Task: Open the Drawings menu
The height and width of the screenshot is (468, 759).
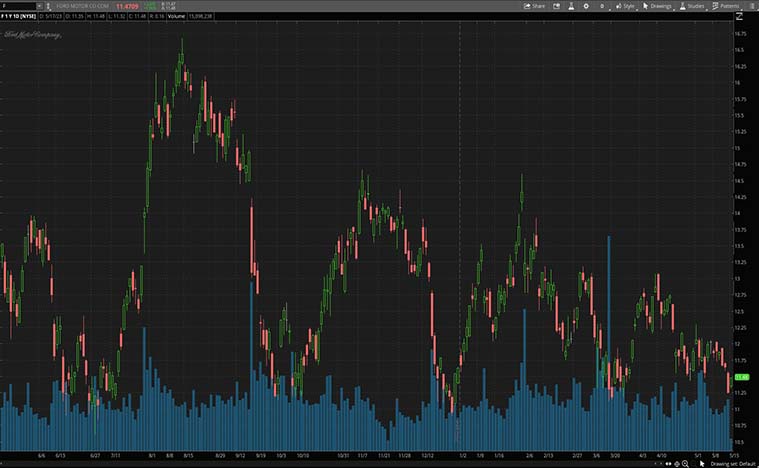Action: tap(658, 6)
